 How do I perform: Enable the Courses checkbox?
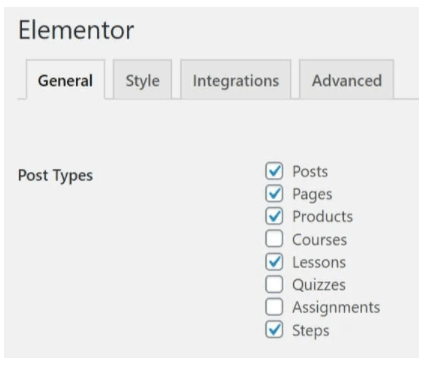coord(274,239)
